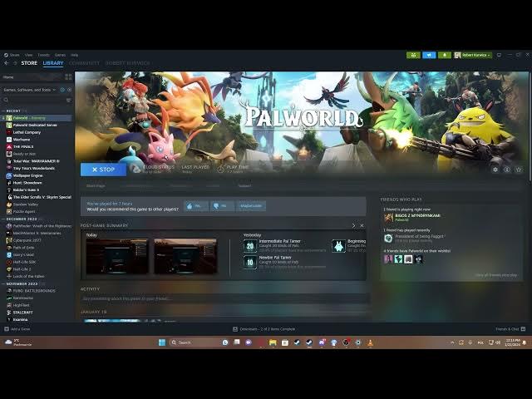Switch to the LIBRARY tab

[x=53, y=63]
